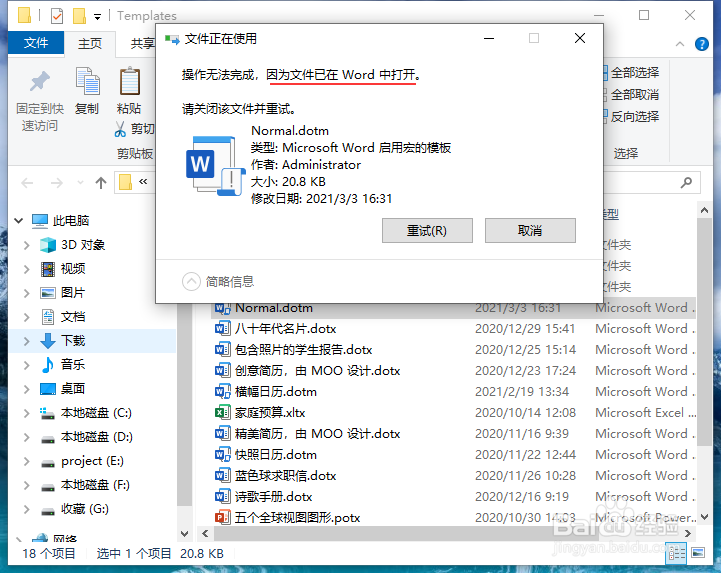Click the file list horizontal scrollbar
This screenshot has width=721, height=573.
click(x=406, y=533)
